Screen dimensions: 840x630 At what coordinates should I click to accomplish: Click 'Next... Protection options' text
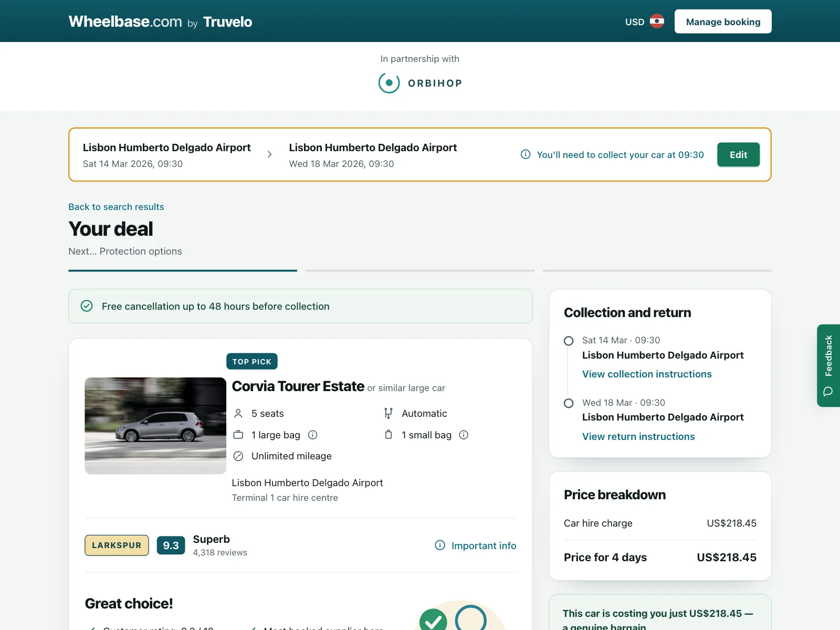125,251
